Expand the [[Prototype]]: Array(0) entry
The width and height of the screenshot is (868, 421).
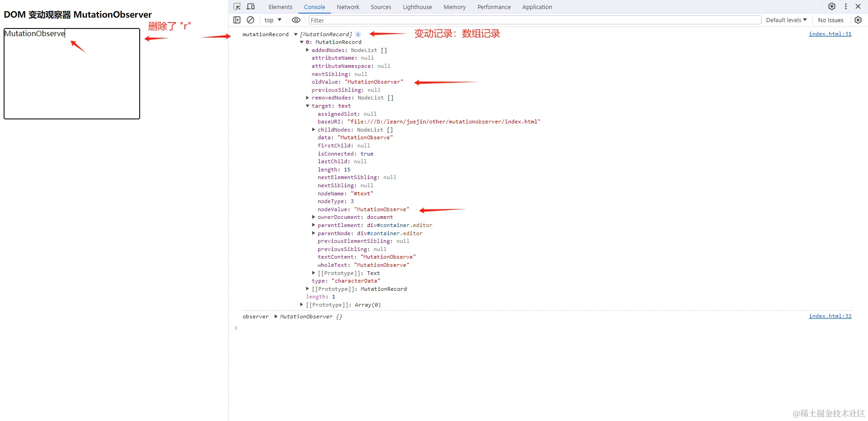pyautogui.click(x=302, y=305)
